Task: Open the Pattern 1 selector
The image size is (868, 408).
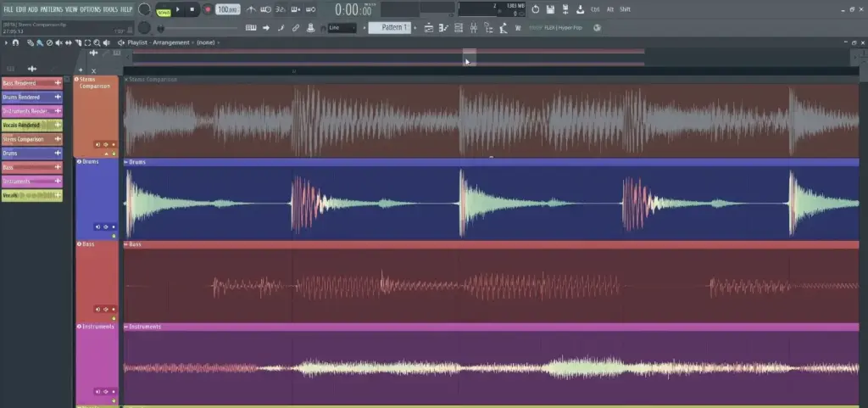Action: point(390,28)
